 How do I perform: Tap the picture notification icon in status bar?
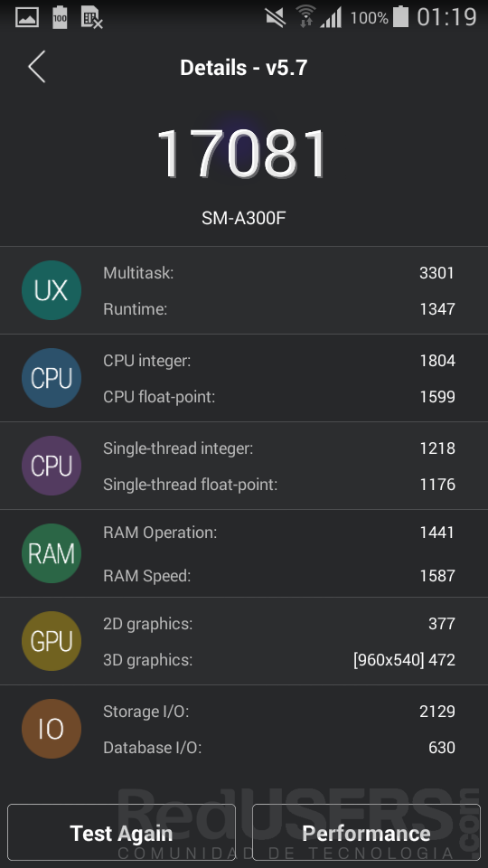pyautogui.click(x=27, y=18)
